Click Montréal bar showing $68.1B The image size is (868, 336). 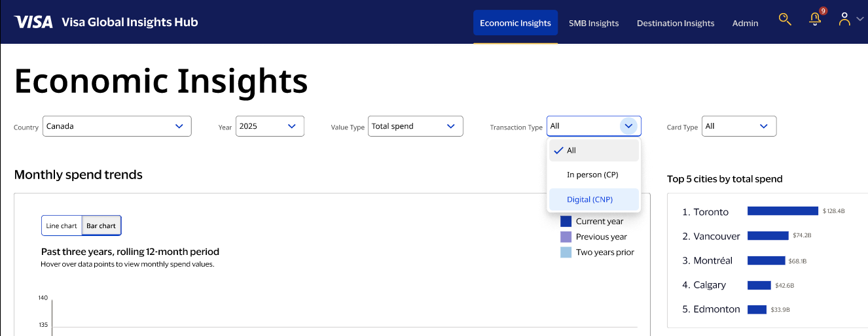coord(766,260)
